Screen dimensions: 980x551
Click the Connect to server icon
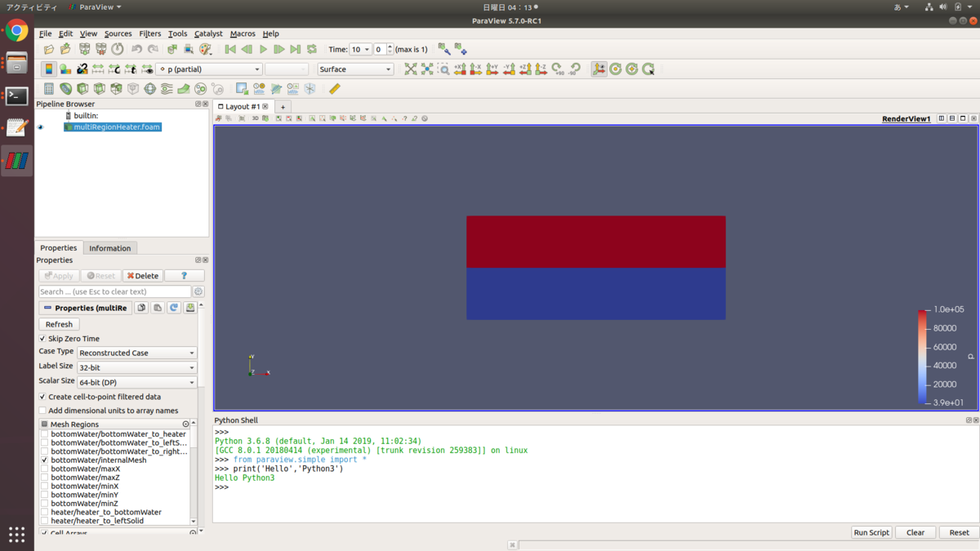(x=84, y=50)
